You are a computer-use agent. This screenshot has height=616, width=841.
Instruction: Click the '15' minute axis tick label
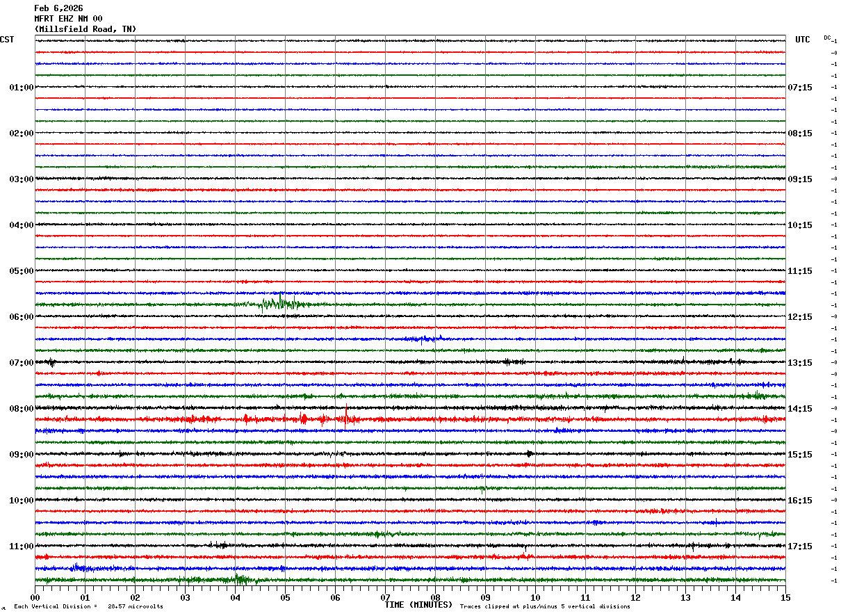785,598
